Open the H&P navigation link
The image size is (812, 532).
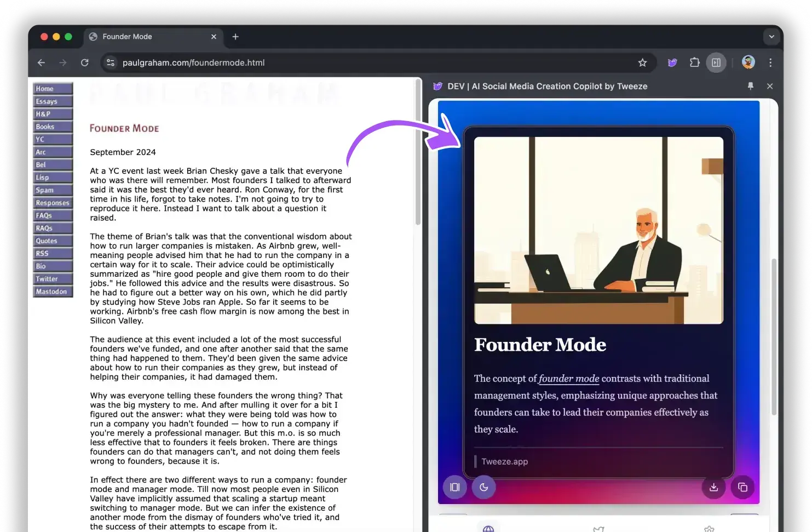(53, 114)
